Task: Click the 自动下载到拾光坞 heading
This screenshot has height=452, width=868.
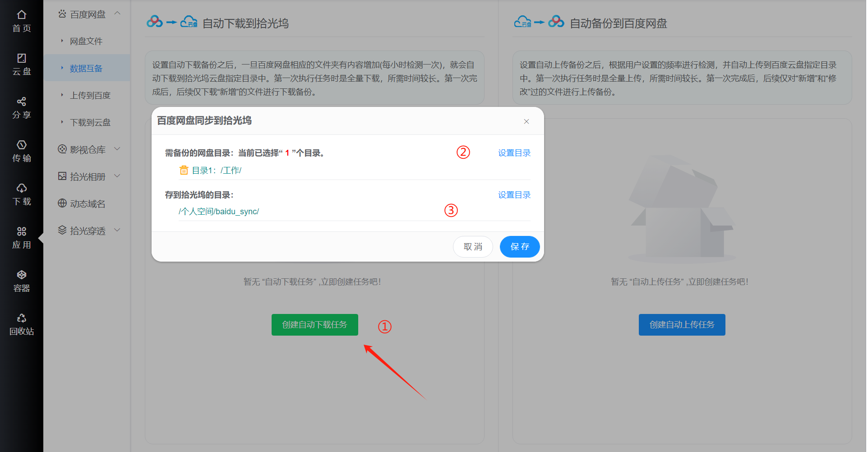Action: pos(245,23)
